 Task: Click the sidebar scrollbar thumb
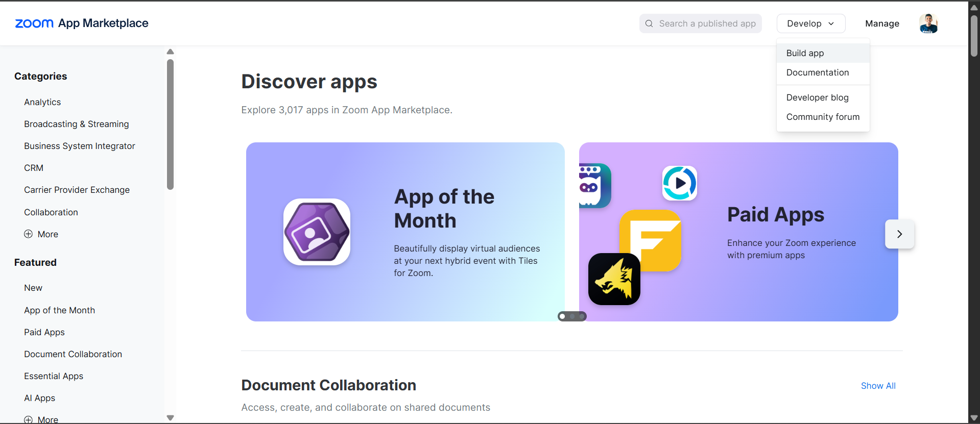point(170,124)
